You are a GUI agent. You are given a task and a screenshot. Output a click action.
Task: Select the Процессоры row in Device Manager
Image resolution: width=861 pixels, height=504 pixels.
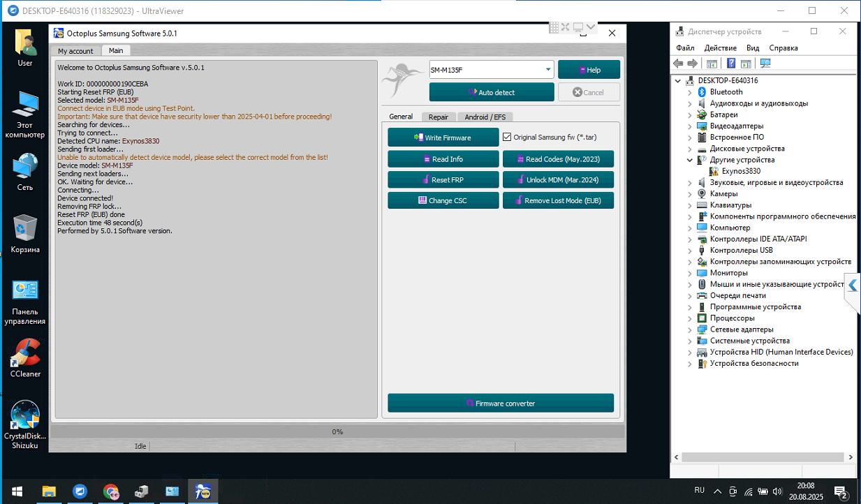pos(732,318)
